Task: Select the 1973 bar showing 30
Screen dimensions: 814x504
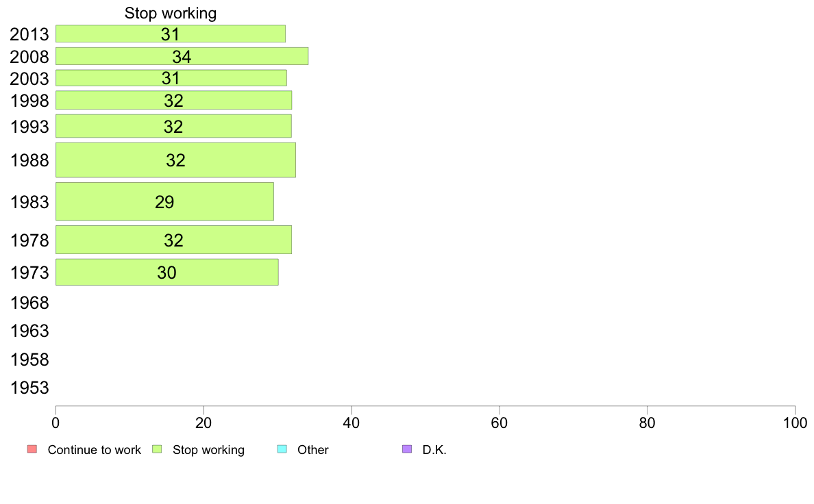Action: pyautogui.click(x=167, y=272)
